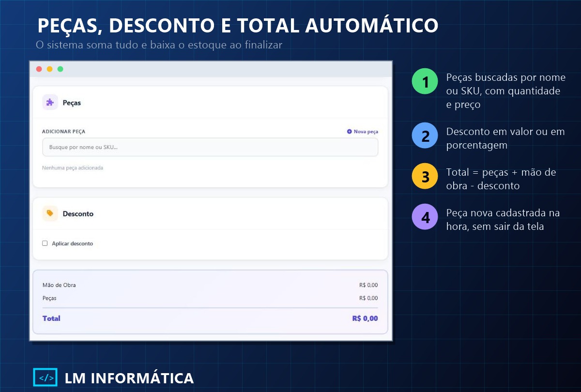The height and width of the screenshot is (392, 581).
Task: Focus the Busque por nome ou SKU field
Action: (x=210, y=147)
